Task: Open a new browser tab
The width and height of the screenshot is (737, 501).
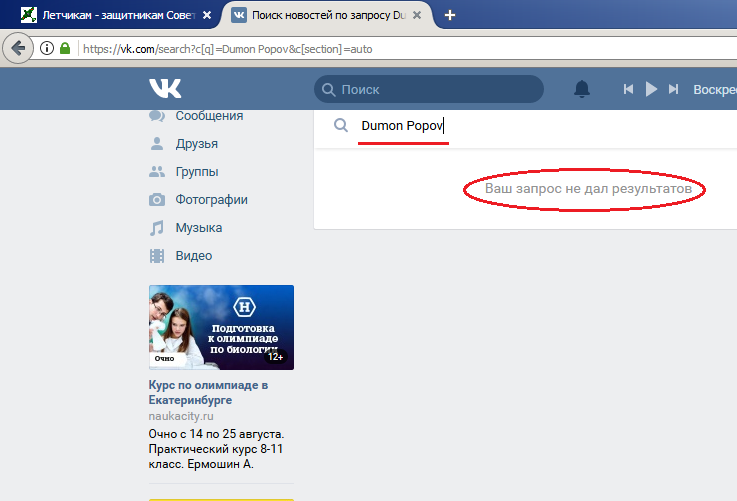Action: (450, 15)
